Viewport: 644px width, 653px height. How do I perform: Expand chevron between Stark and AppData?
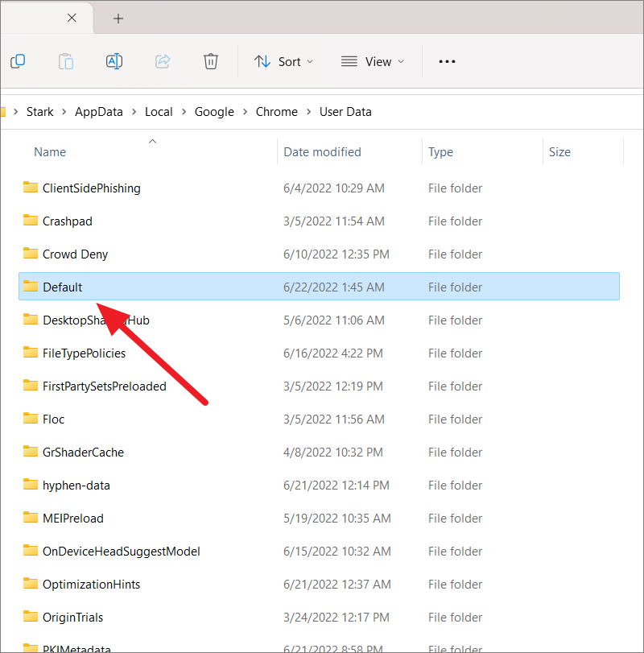point(64,112)
